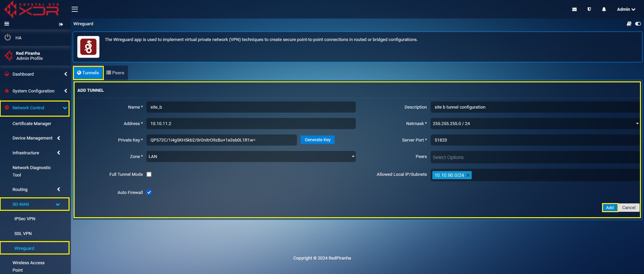
Task: Open Certificate Manager
Action: pos(32,124)
